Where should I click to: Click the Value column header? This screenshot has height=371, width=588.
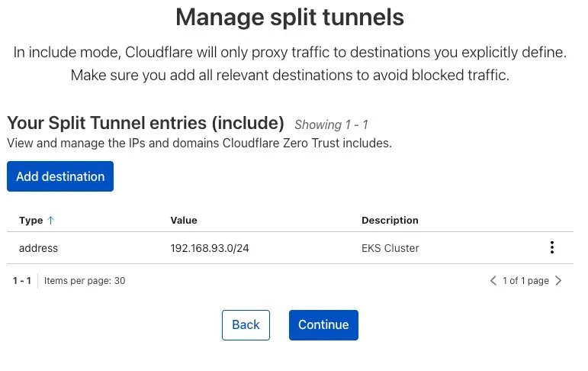coord(184,220)
